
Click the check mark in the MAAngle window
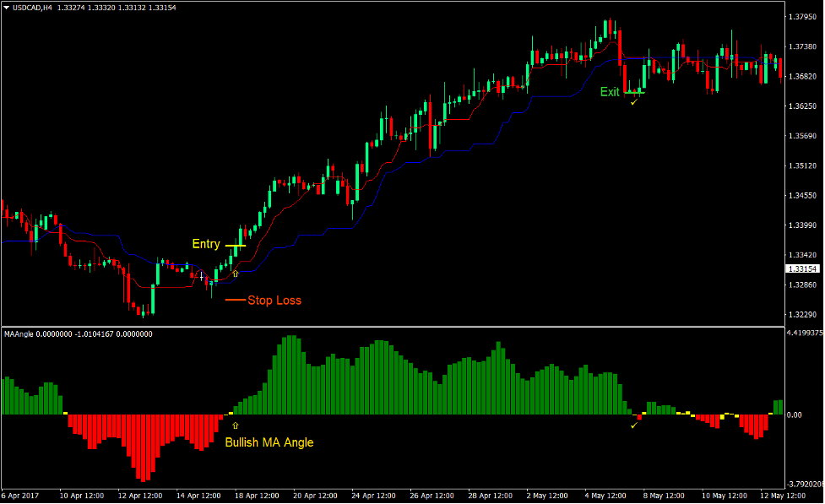tap(633, 425)
